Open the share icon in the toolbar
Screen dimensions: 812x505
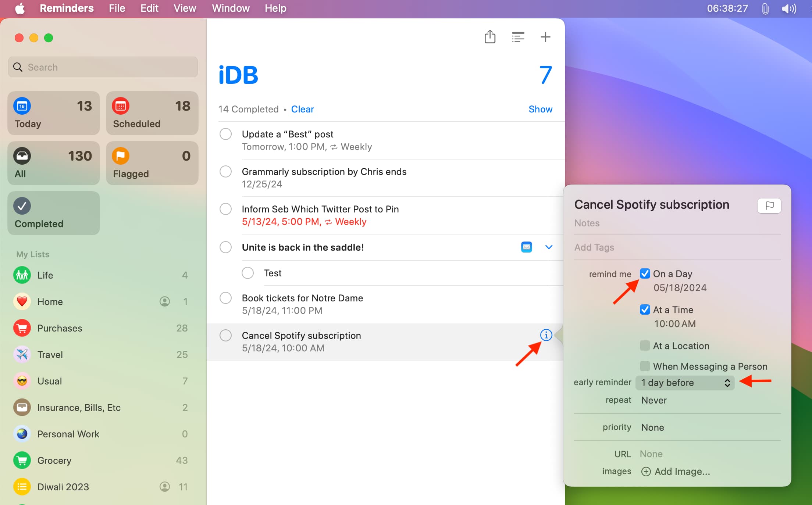[490, 37]
